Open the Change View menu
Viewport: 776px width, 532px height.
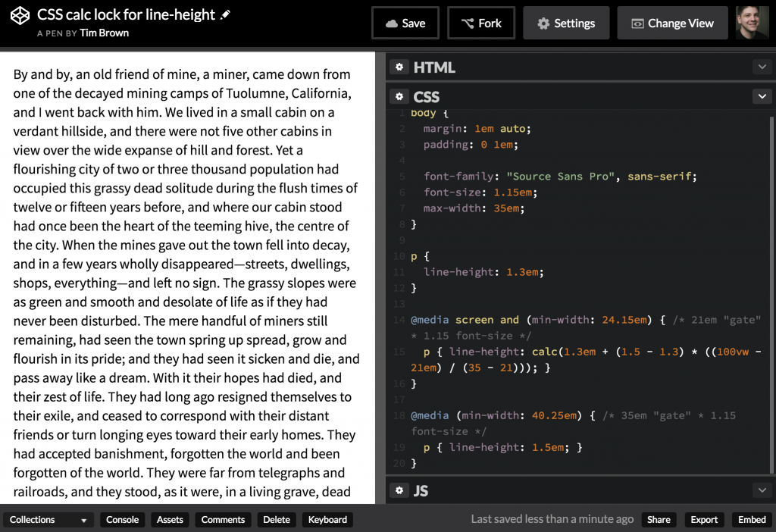point(672,23)
